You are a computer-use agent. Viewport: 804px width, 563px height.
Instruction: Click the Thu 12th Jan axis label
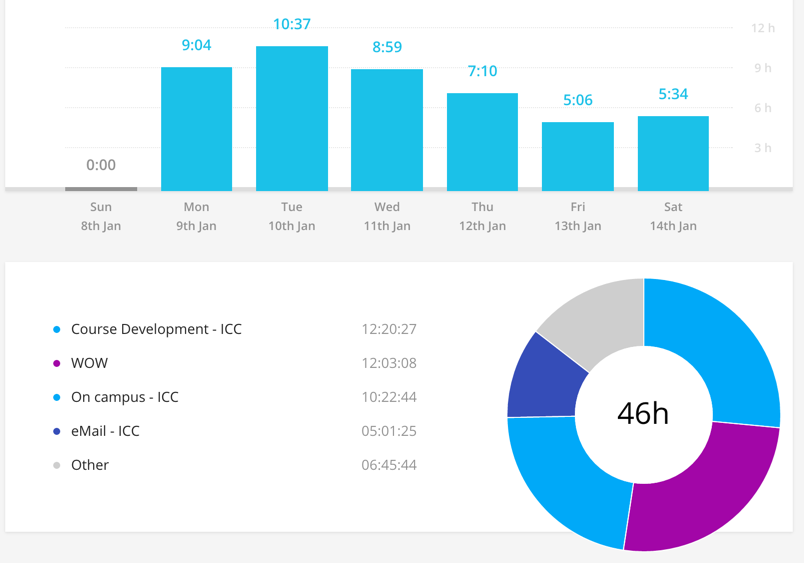[x=483, y=216]
